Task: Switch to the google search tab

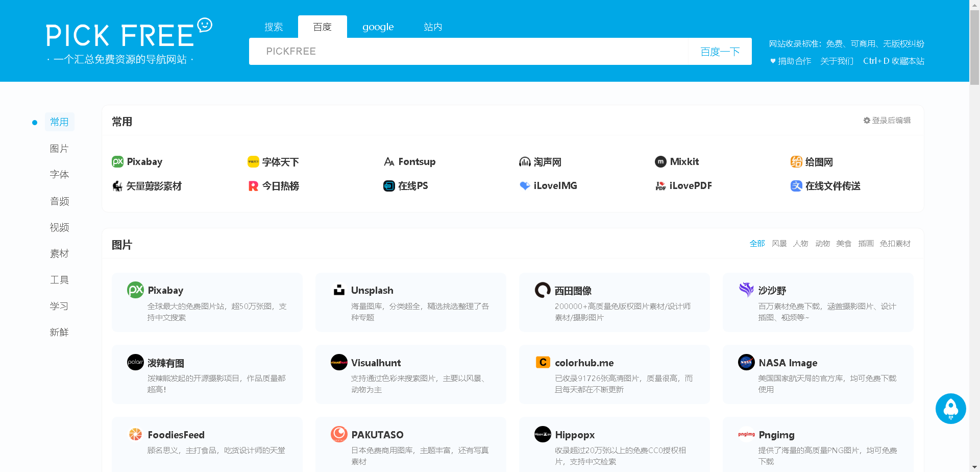Action: (378, 27)
